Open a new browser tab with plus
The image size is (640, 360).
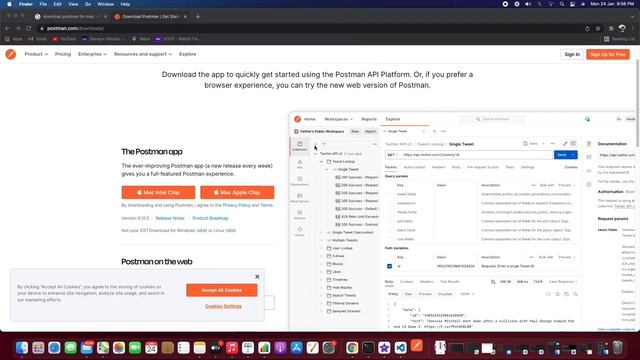[198, 17]
